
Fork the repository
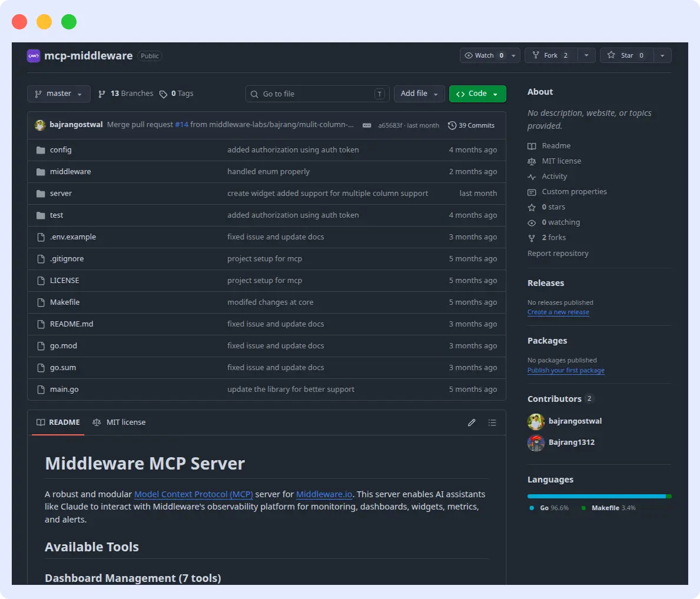tap(551, 55)
